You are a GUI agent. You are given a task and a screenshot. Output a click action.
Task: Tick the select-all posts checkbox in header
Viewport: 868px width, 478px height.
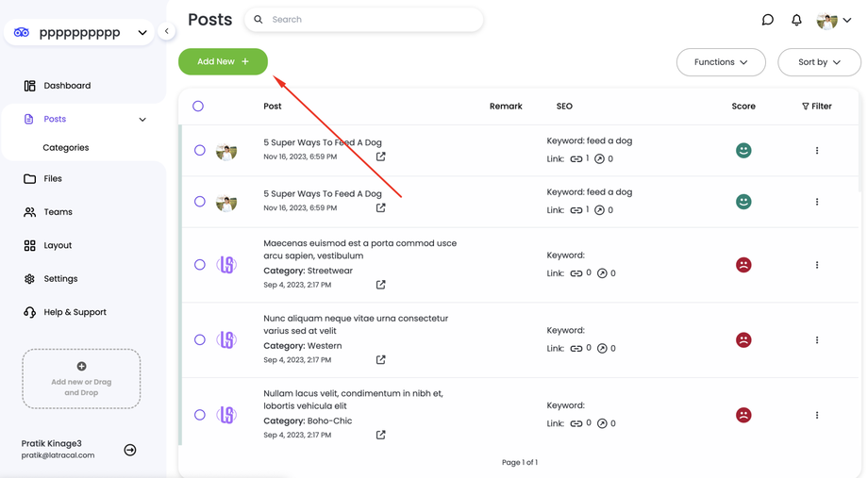click(198, 107)
